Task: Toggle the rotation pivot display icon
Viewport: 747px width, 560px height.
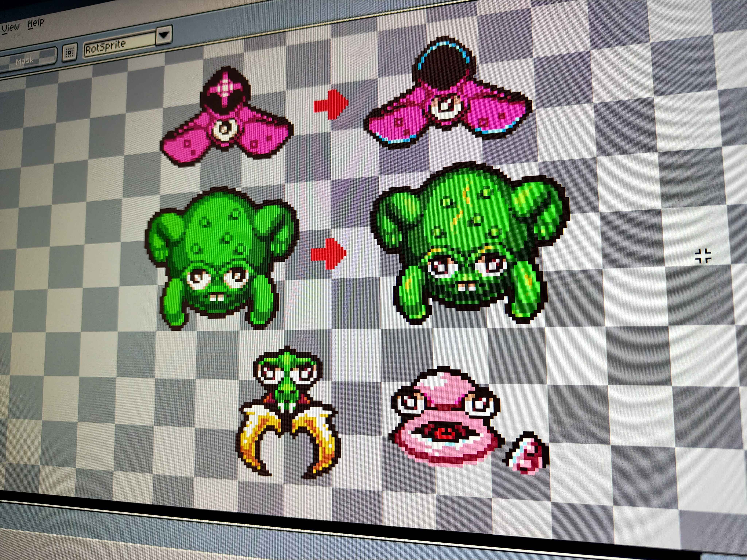Action: point(69,52)
